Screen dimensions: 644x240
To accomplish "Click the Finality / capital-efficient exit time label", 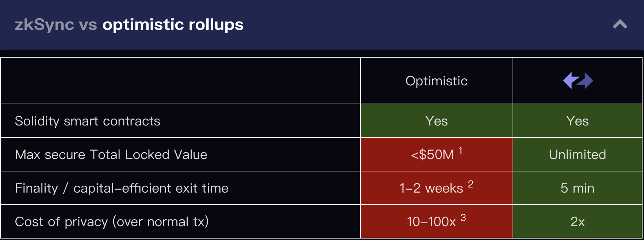I will tap(122, 188).
